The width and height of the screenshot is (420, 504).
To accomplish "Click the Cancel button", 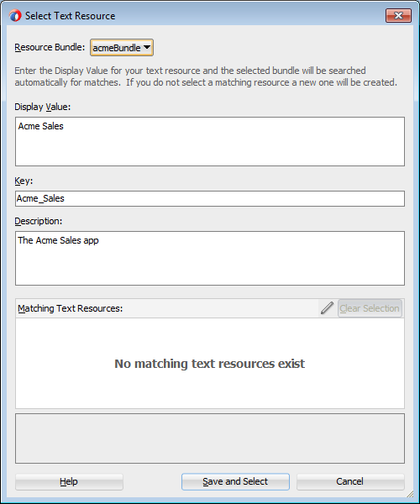I will pyautogui.click(x=350, y=481).
